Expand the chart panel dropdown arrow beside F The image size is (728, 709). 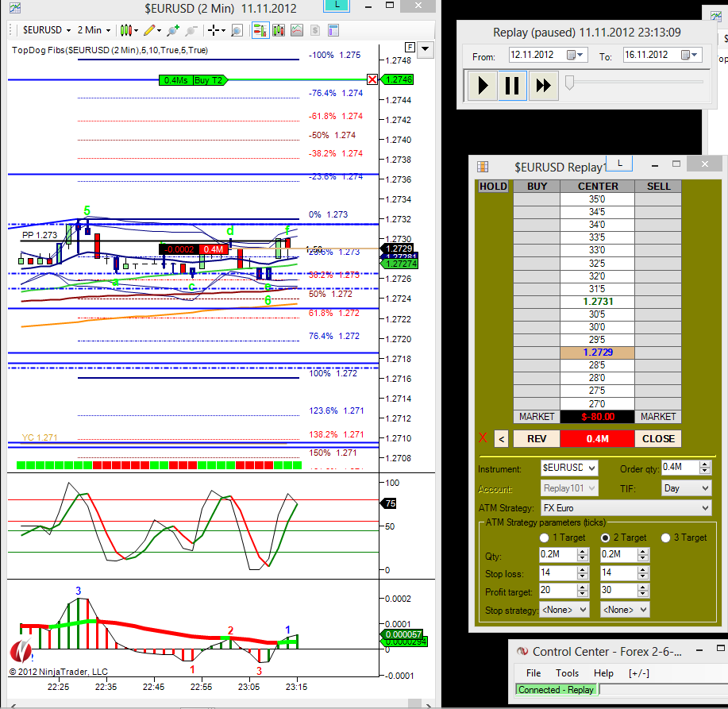coord(426,49)
